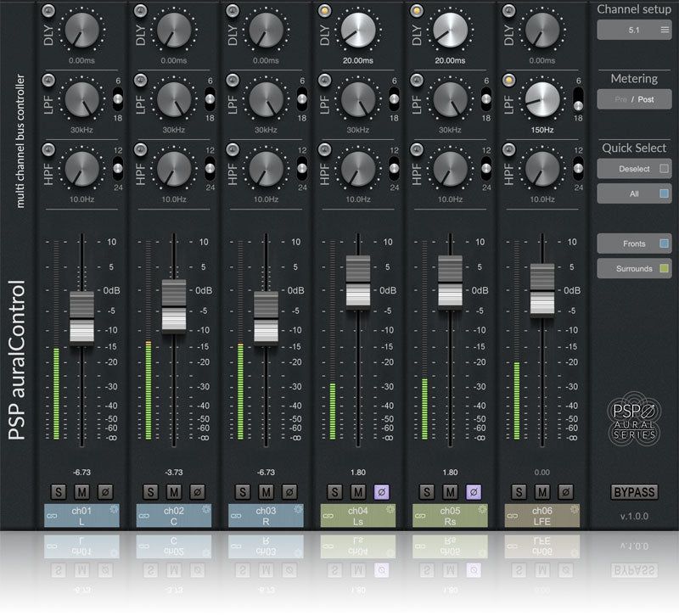Disable phase invert on ch04 Ls

point(381,492)
